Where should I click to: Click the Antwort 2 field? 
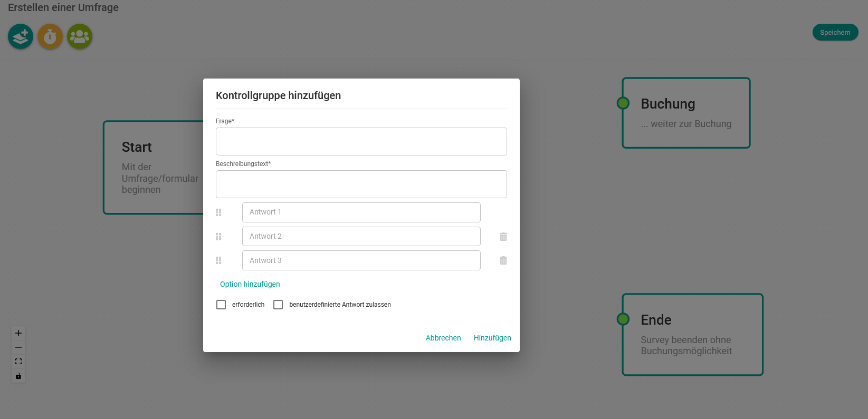[361, 237]
